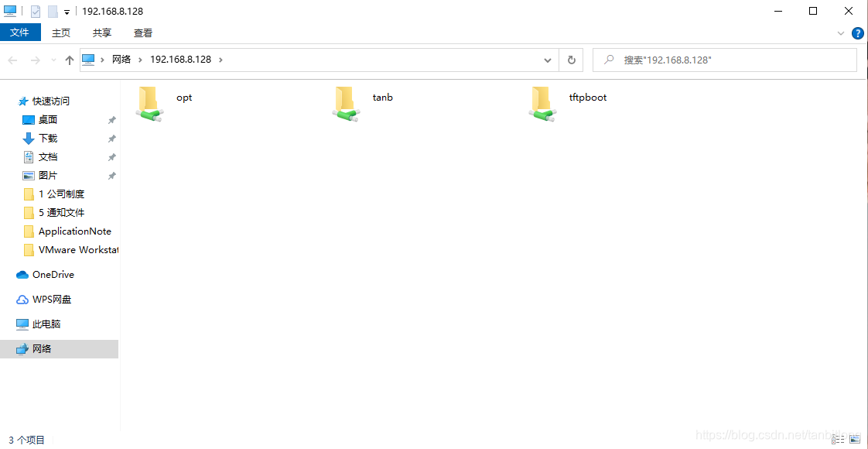Select the tftpboot folder name label
This screenshot has height=449, width=868.
point(588,98)
